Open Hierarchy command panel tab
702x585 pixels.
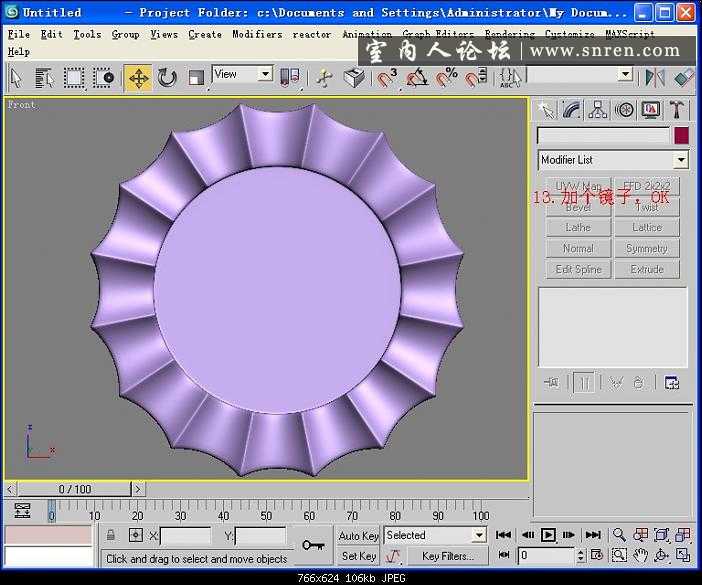598,110
